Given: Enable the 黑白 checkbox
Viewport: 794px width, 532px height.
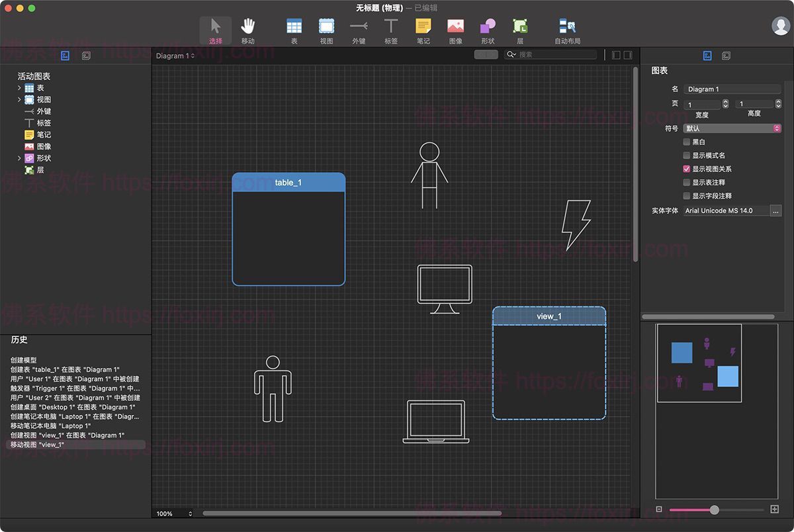Looking at the screenshot, I should tap(687, 142).
